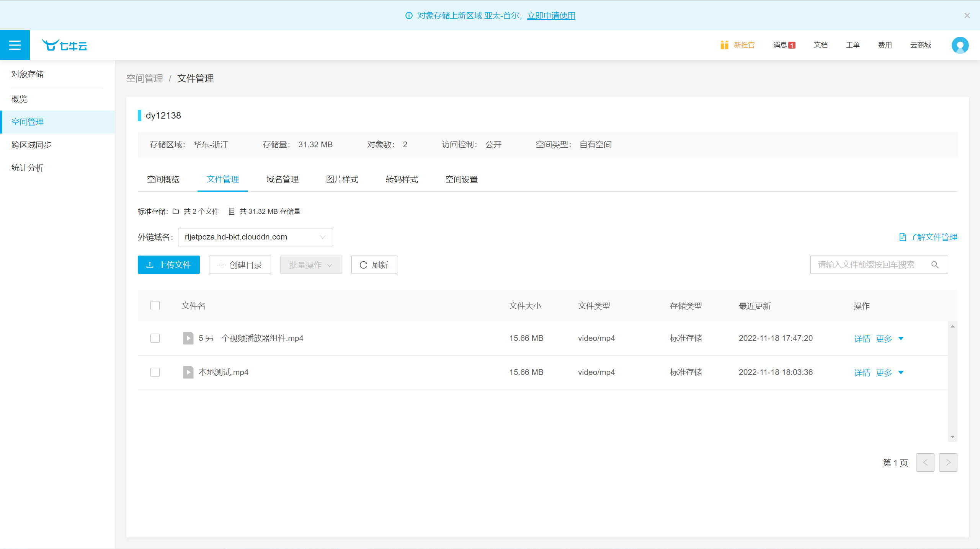This screenshot has height=549, width=980.
Task: Toggle the select-all files checkbox
Action: [x=155, y=306]
